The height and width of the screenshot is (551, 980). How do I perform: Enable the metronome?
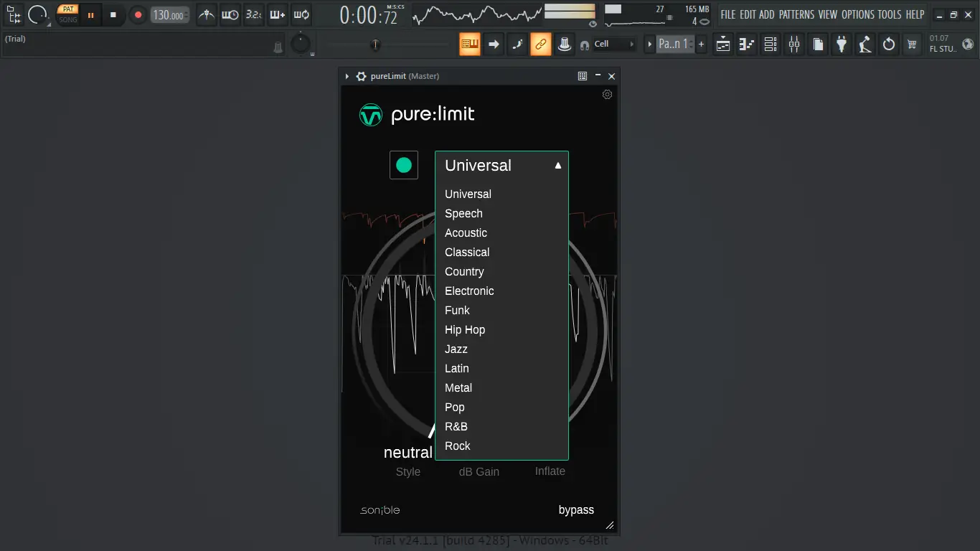[207, 14]
